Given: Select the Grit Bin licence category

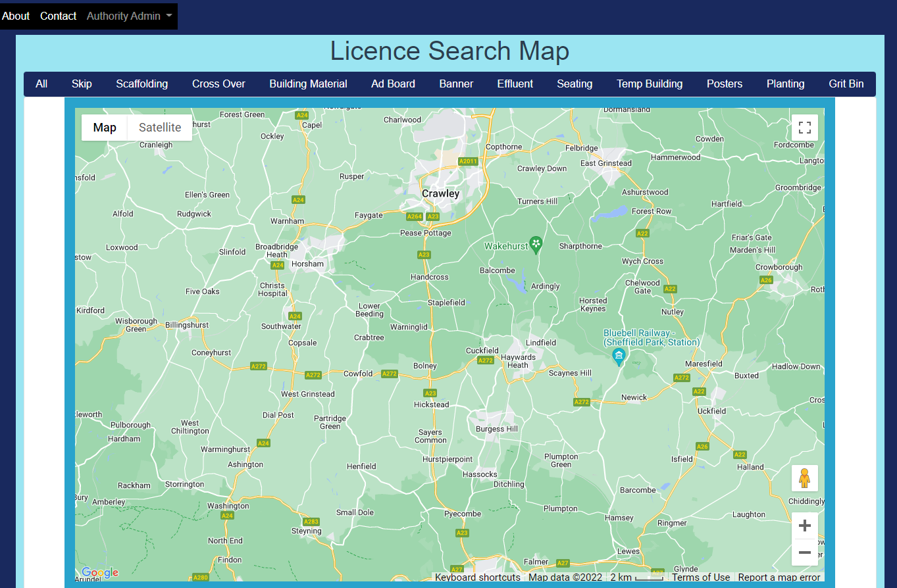Looking at the screenshot, I should click(846, 84).
